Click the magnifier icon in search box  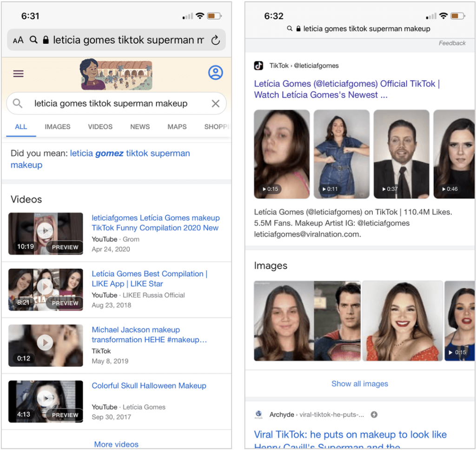(x=18, y=103)
